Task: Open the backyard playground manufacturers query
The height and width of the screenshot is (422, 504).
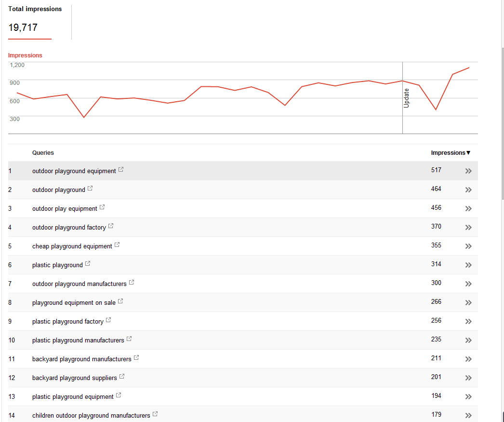Action: 81,359
